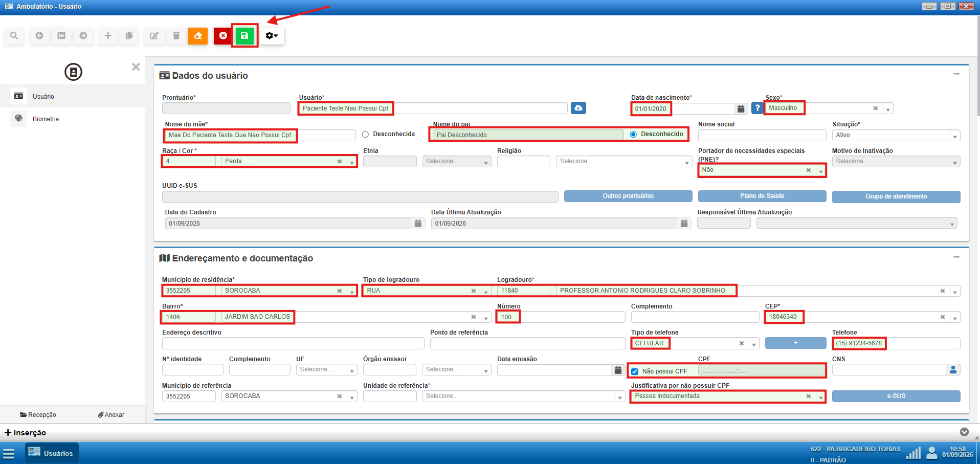This screenshot has width=980, height=464.
Task: Collapse Endereçamento e documentação panel
Action: (x=956, y=257)
